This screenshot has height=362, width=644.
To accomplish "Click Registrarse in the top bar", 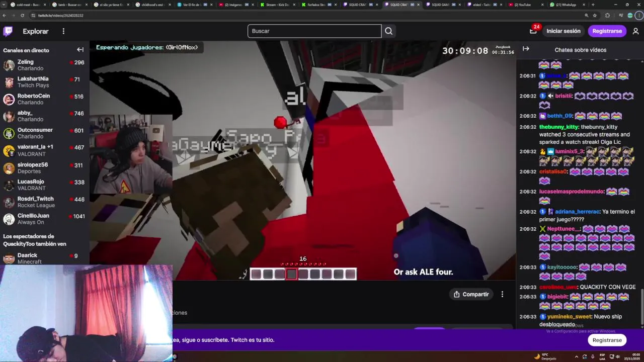I will [607, 31].
